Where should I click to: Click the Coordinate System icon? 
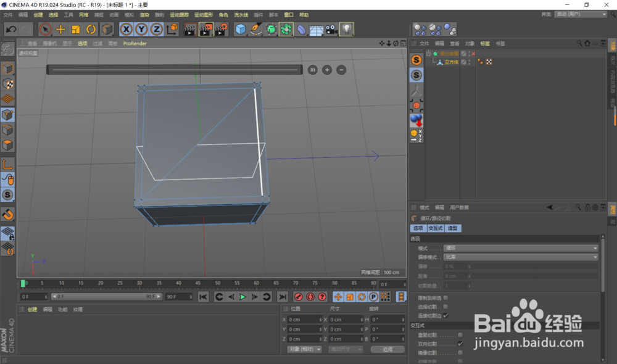(172, 29)
